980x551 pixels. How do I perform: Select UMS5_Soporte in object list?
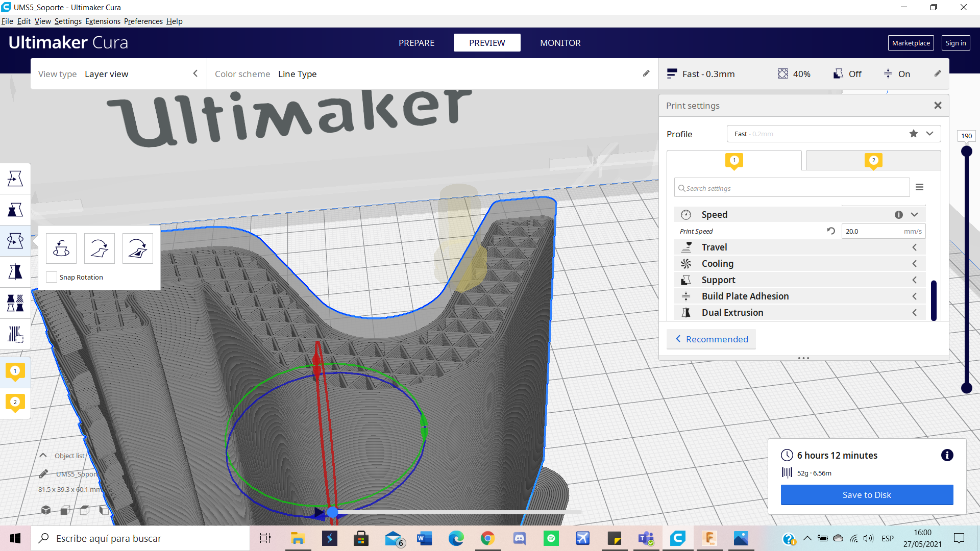[x=77, y=474]
